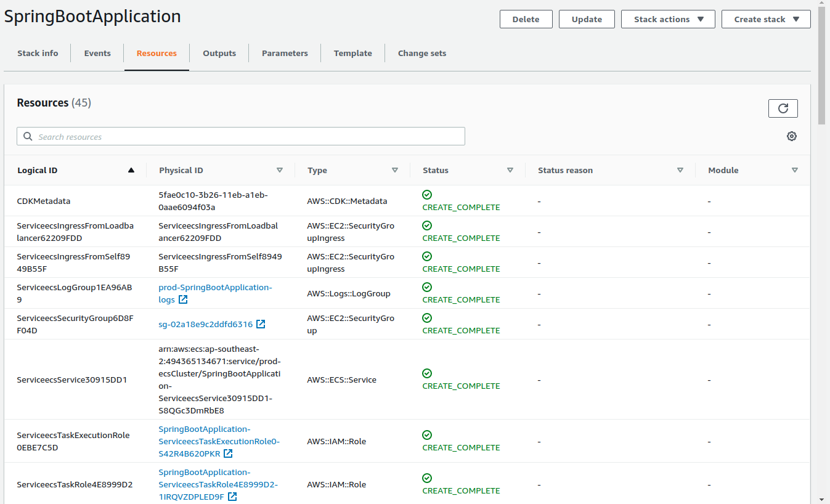Screen dimensions: 830x504
Task: Open the Template tab
Action: coord(352,53)
